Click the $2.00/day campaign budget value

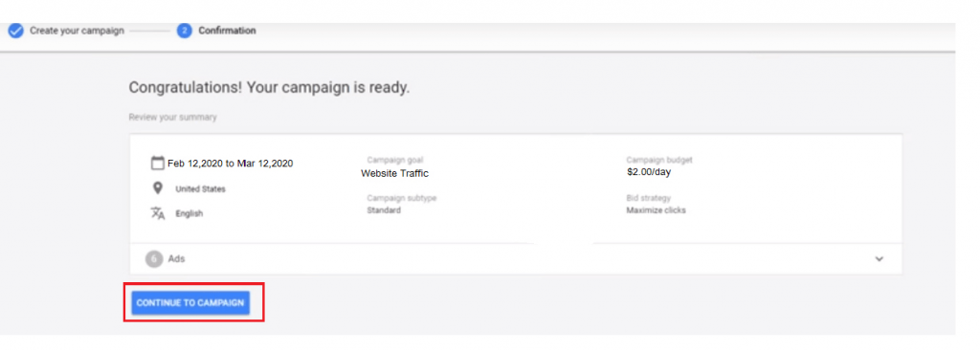[x=649, y=172]
